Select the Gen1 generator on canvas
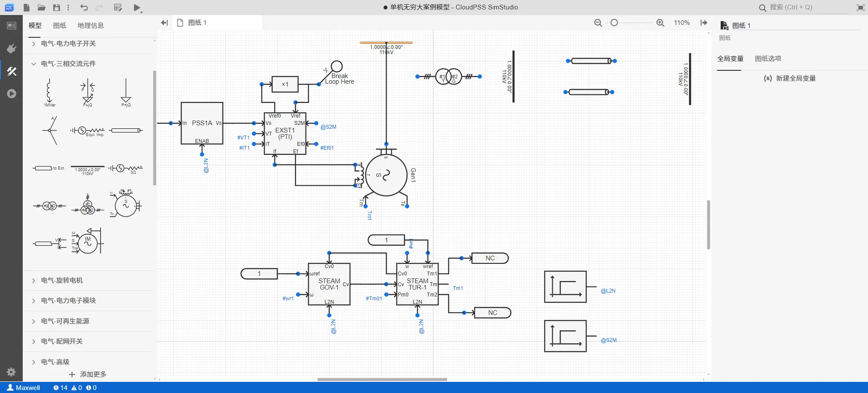 (x=386, y=175)
